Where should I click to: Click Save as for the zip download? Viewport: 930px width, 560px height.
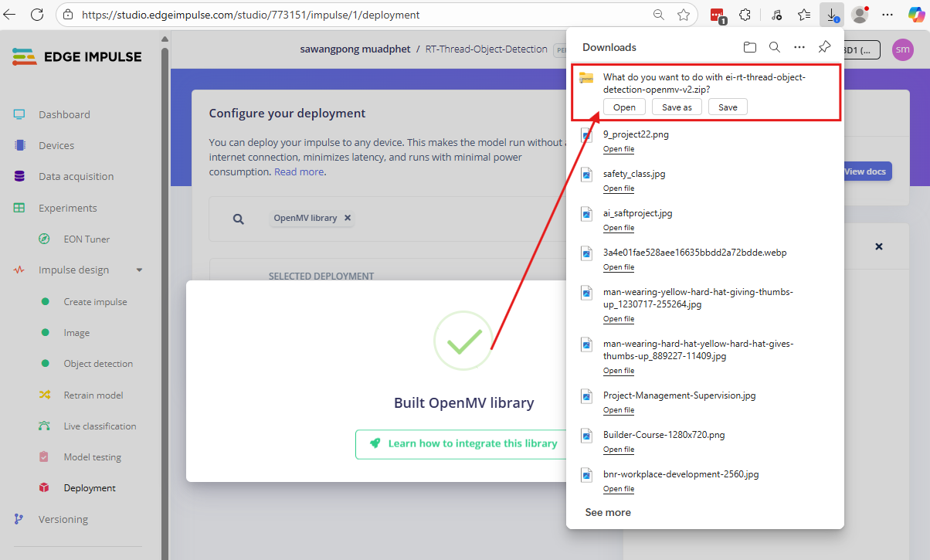(x=677, y=107)
